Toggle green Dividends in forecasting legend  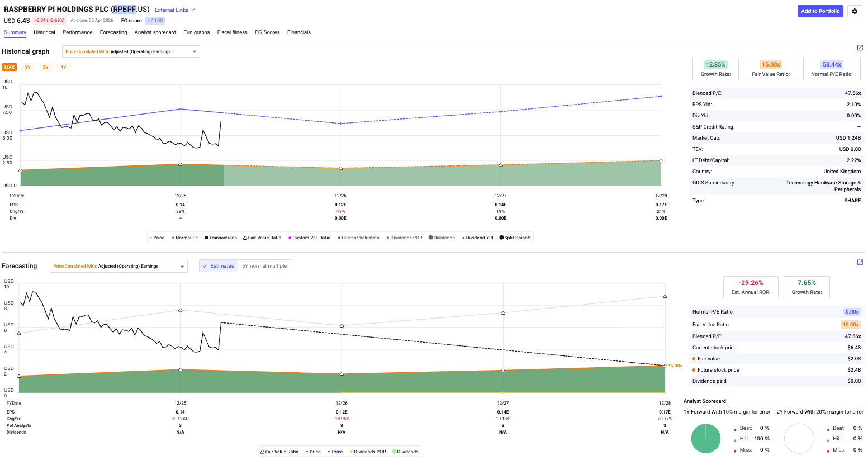405,452
